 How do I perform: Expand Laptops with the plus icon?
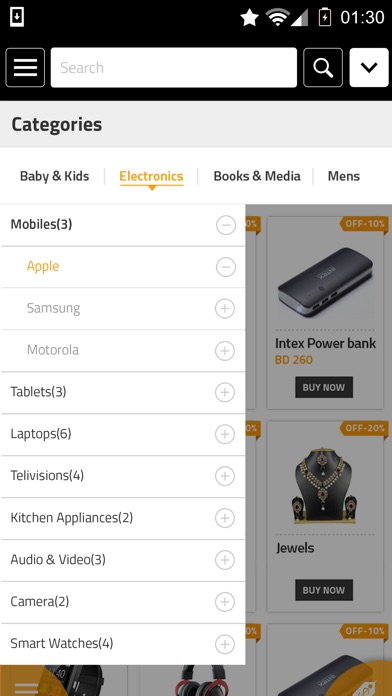click(225, 434)
